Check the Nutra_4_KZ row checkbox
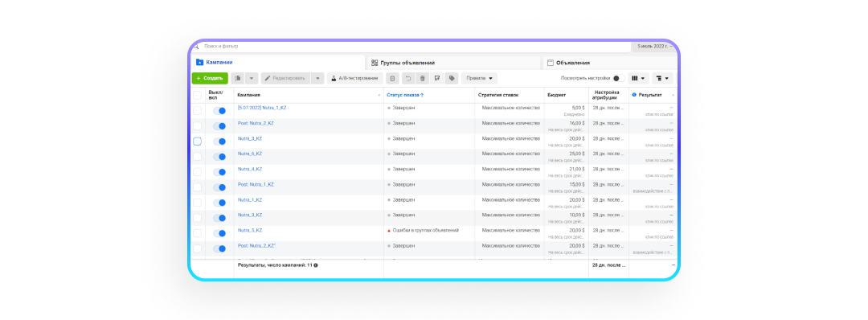 pyautogui.click(x=197, y=172)
